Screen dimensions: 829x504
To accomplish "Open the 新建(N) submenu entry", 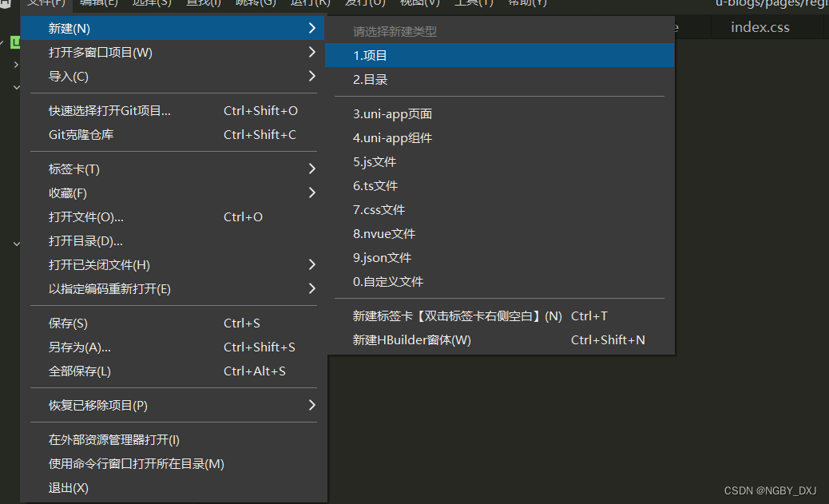I will [173, 28].
